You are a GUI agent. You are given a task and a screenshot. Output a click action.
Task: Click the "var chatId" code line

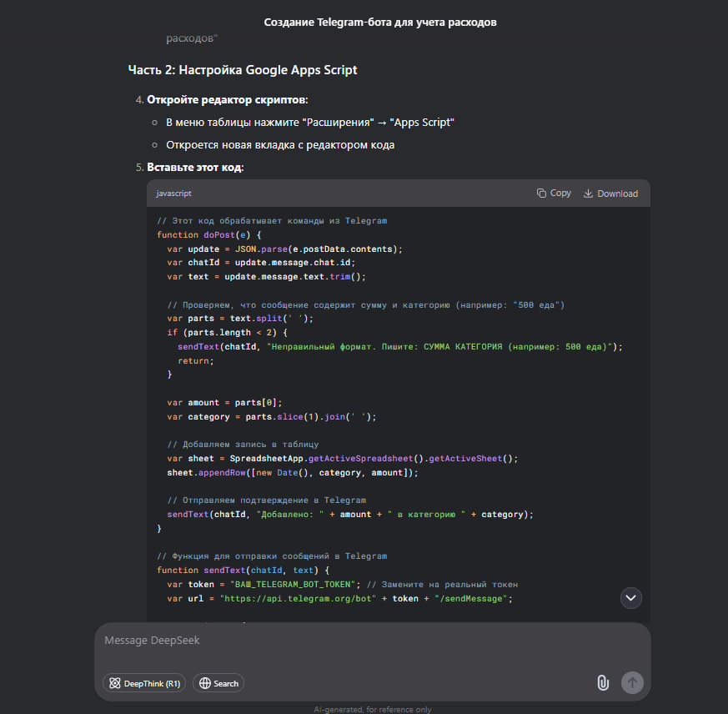(261, 263)
